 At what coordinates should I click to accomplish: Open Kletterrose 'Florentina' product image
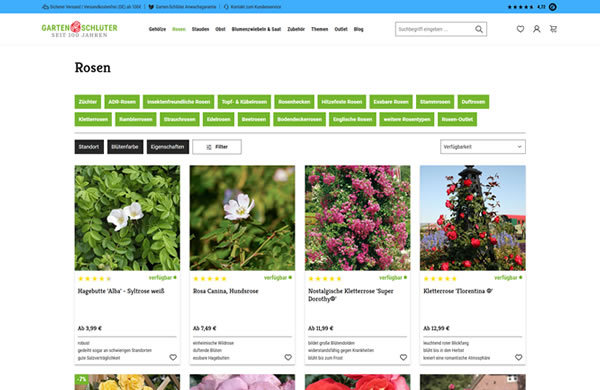pos(473,218)
